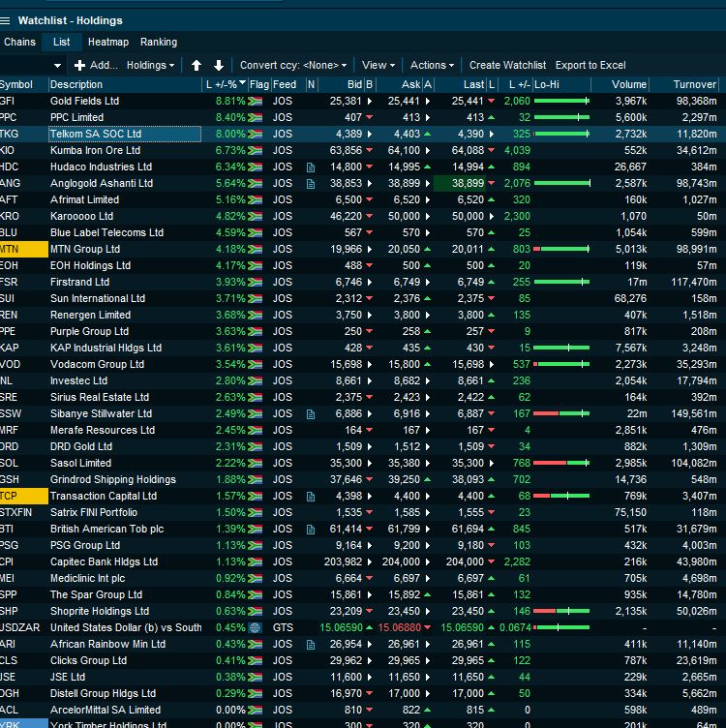Select the Telkom SA SOC Ltd row
The image size is (726, 728).
coord(363,135)
